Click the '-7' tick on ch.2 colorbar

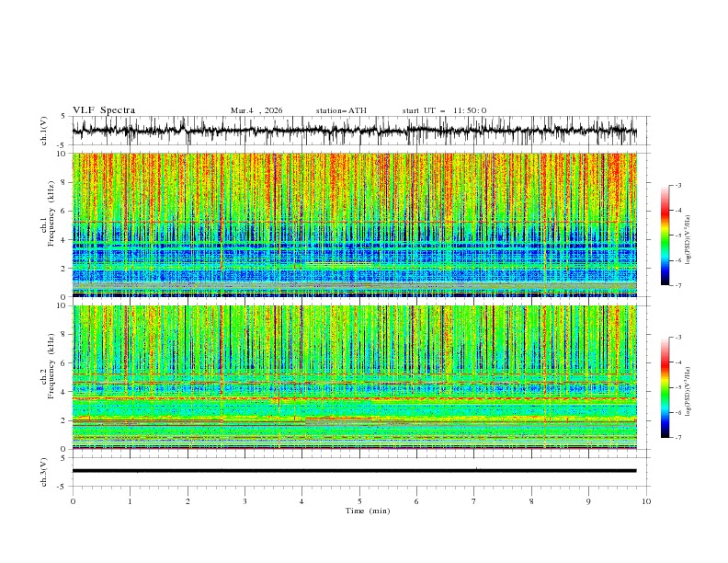[x=678, y=438]
